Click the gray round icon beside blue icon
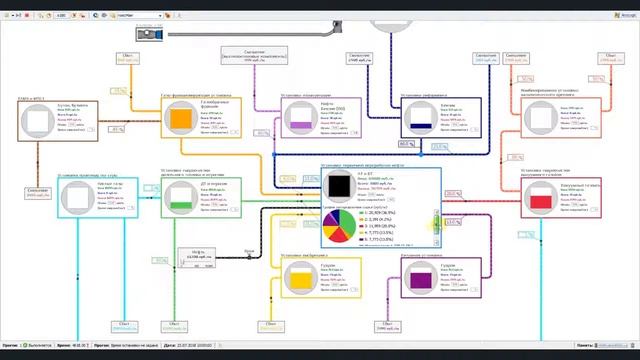640x360 pixels. click(x=104, y=16)
